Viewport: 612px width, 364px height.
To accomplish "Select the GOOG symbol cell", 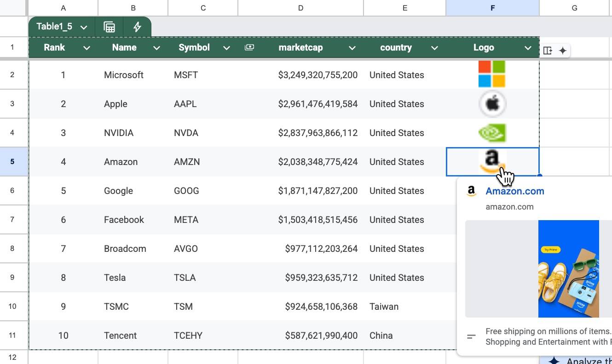I will [x=203, y=191].
